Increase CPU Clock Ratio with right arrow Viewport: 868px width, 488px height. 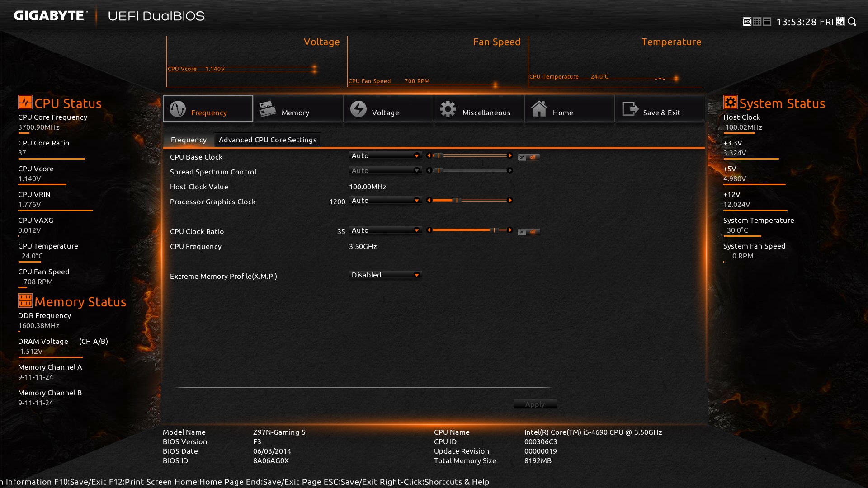[x=510, y=230]
